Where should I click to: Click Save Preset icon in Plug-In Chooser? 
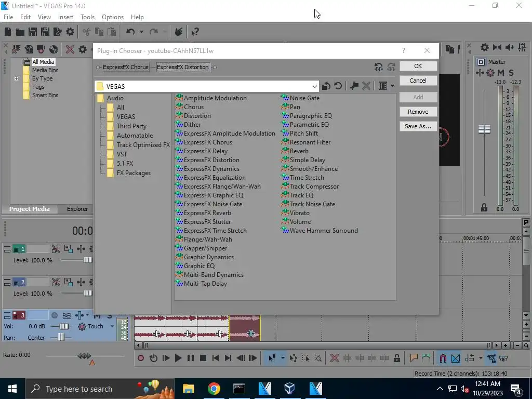[354, 86]
